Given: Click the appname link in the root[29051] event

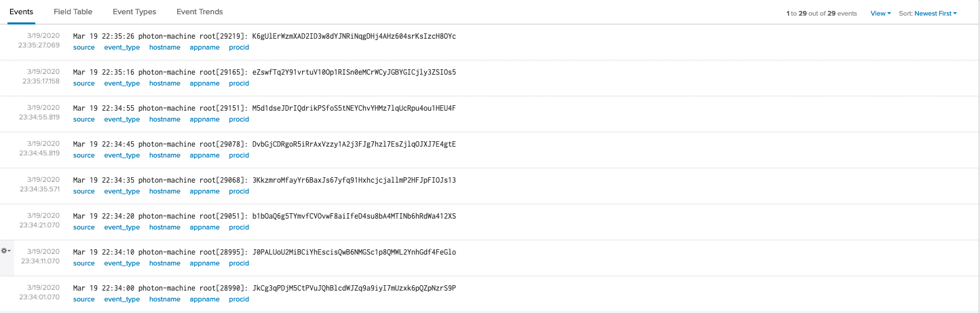Looking at the screenshot, I should pyautogui.click(x=205, y=227).
